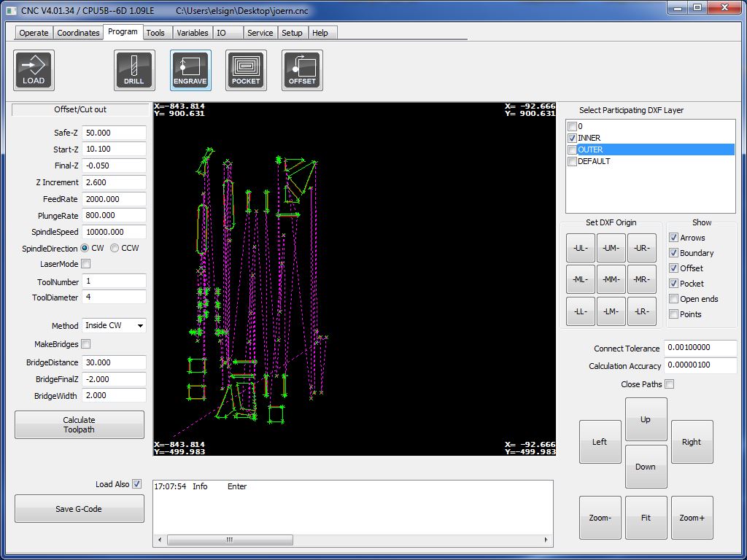Choose the OFFSET operation icon

click(x=302, y=71)
